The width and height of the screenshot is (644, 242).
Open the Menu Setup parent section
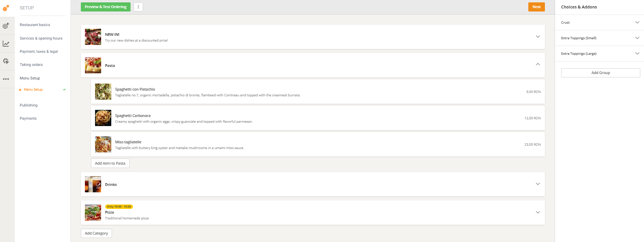click(x=30, y=78)
